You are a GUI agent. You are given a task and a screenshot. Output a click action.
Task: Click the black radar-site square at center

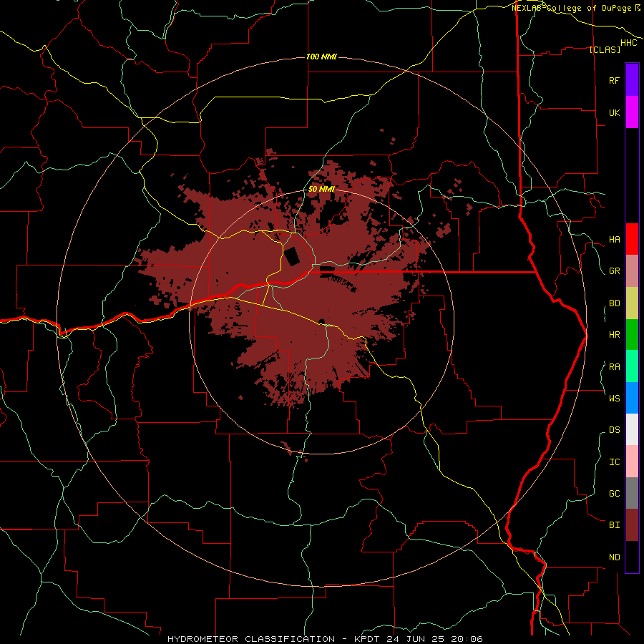tap(293, 257)
